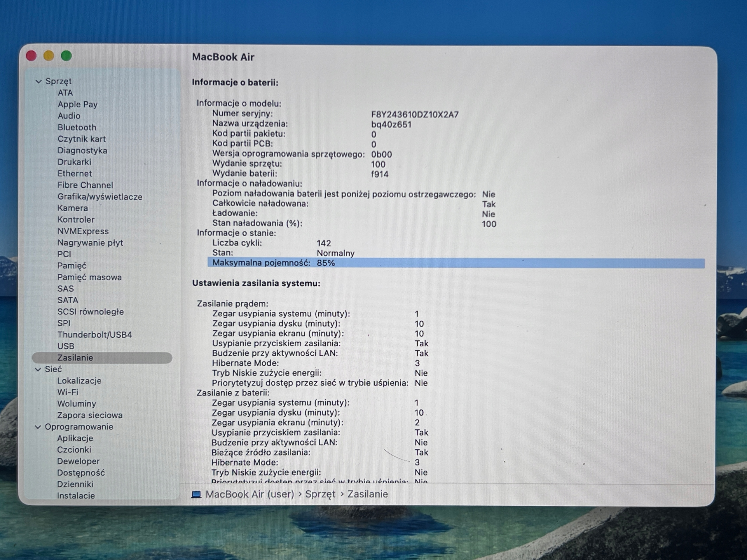Click the Stan naładowania (%) row
Screen dimensions: 747x560
(354, 224)
